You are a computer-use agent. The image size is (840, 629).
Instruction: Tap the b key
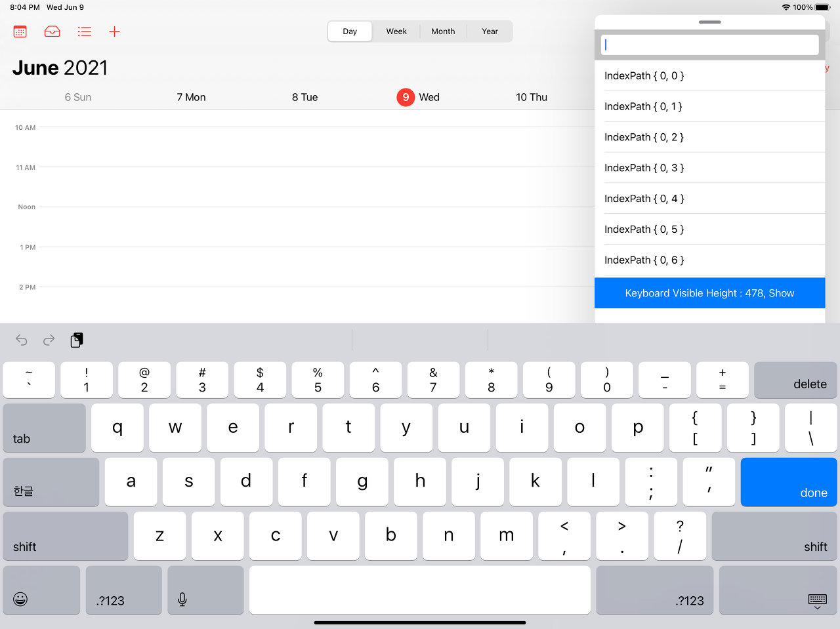point(391,536)
